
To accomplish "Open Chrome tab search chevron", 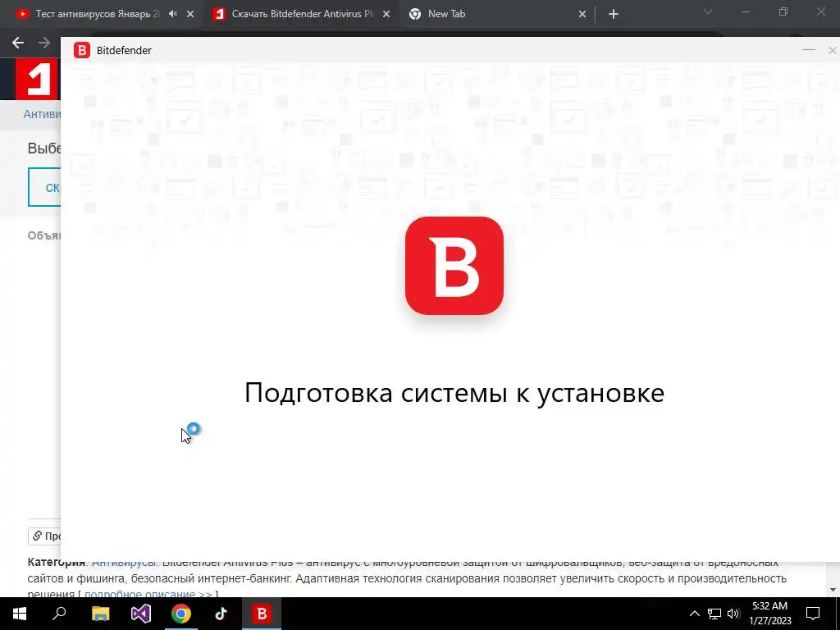I will [708, 11].
